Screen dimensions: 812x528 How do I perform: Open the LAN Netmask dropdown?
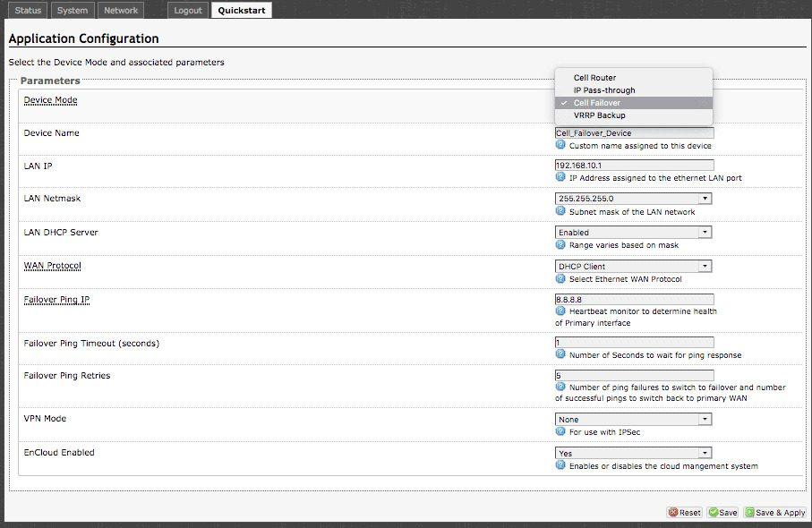pyautogui.click(x=633, y=199)
